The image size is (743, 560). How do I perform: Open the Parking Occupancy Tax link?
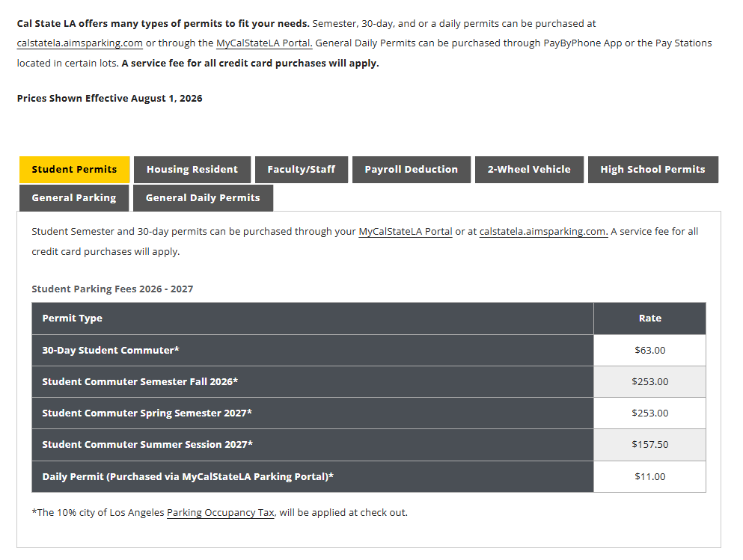[220, 513]
